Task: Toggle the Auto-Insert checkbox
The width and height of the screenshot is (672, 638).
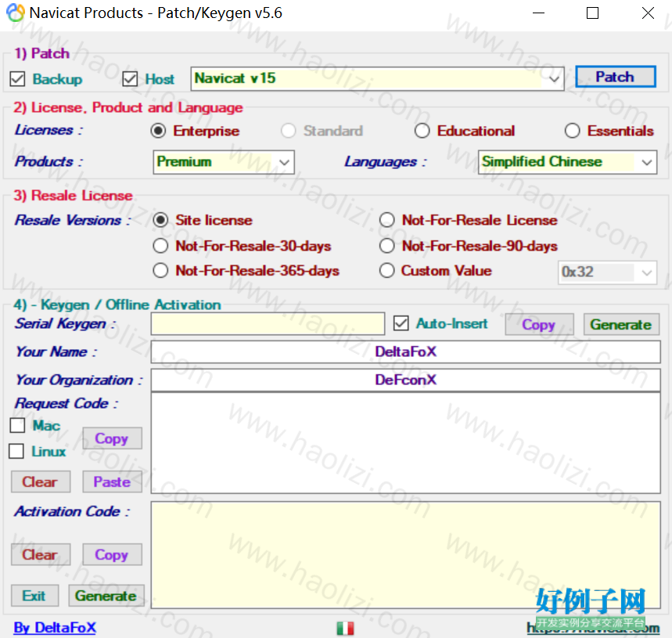Action: (401, 323)
